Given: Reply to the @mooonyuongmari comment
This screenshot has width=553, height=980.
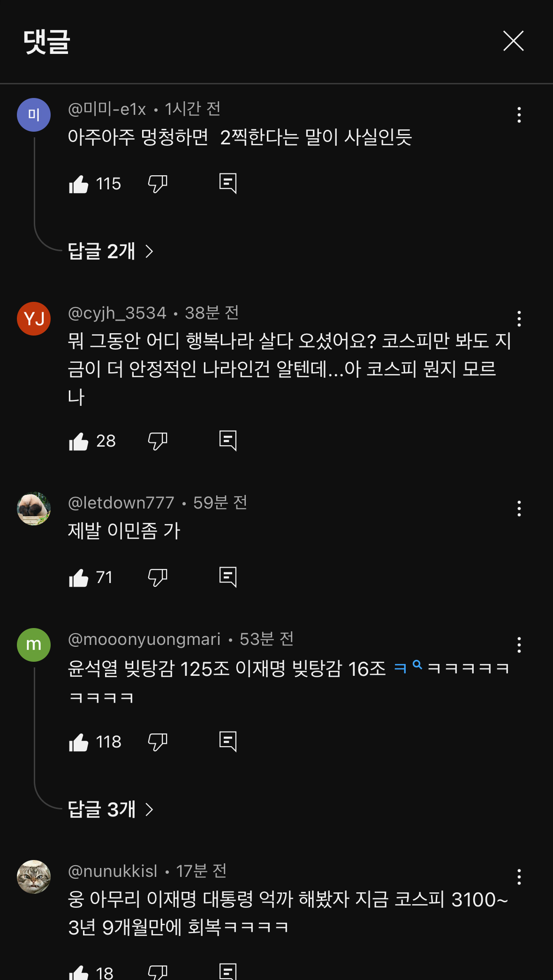Looking at the screenshot, I should (228, 741).
